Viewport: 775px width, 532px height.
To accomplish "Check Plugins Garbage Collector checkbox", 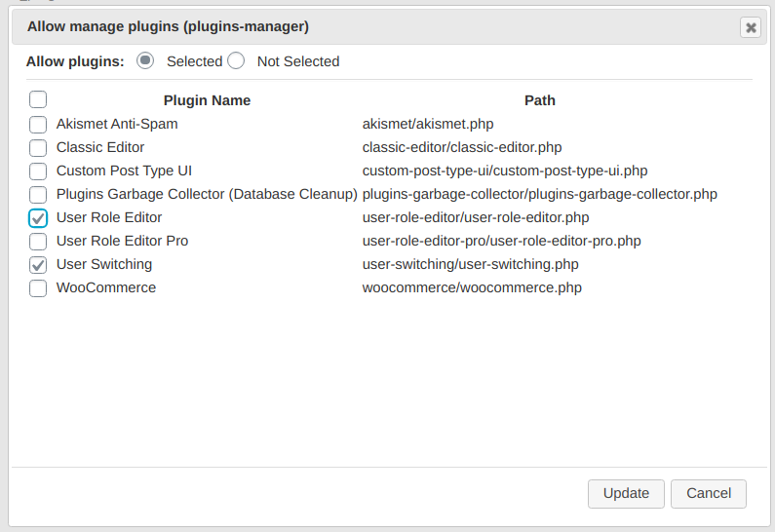I will (38, 195).
